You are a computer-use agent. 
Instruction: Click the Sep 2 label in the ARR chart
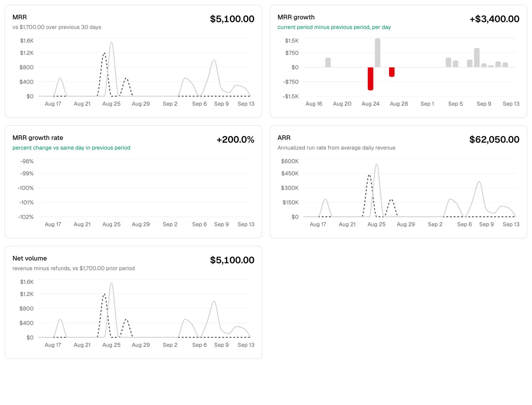[x=435, y=224]
